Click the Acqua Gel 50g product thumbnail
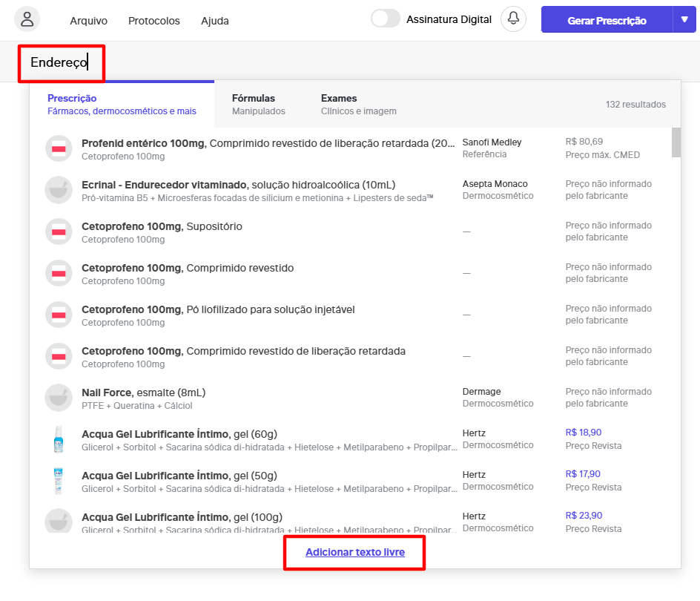This screenshot has height=601, width=700. [59, 482]
